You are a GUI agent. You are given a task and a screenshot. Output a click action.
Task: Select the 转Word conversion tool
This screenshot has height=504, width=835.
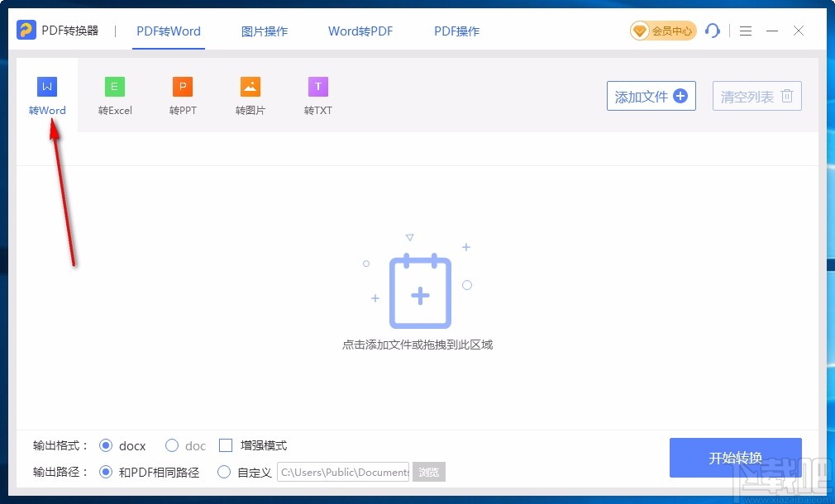coord(46,93)
